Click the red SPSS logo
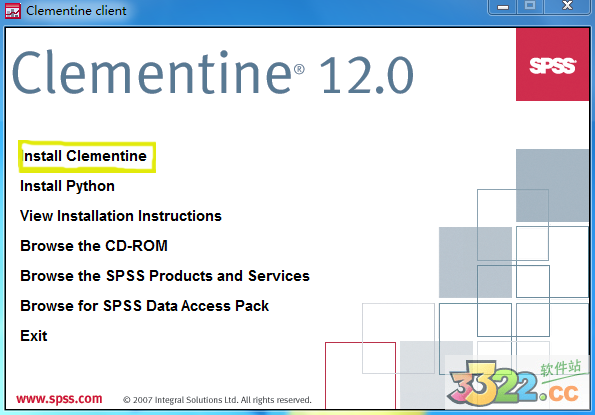Image resolution: width=595 pixels, height=415 pixels. pos(552,64)
